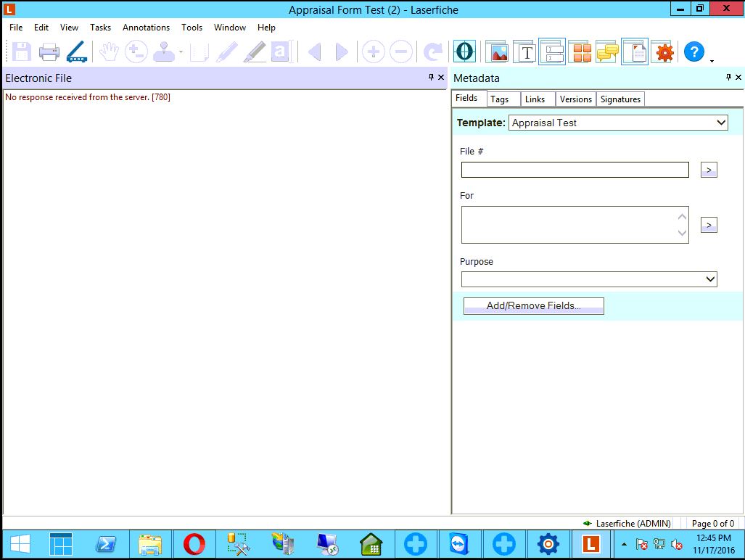Open the thumbnails pane icon
This screenshot has height=560, width=745.
pos(580,52)
